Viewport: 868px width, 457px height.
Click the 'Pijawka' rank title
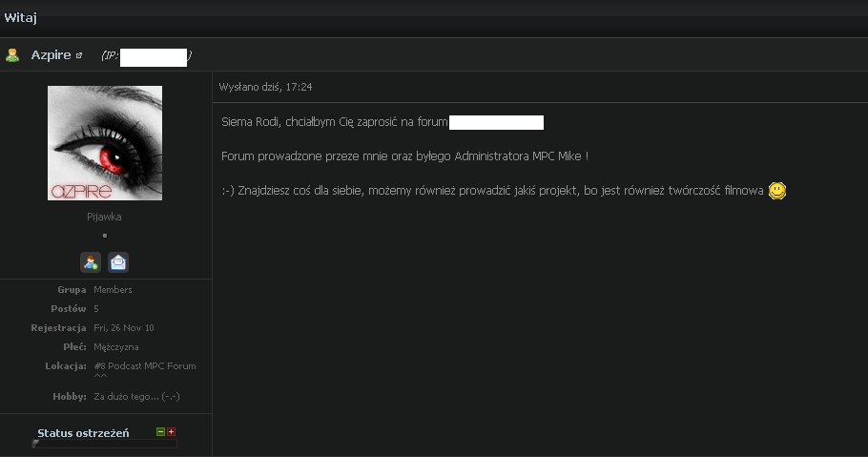(104, 217)
